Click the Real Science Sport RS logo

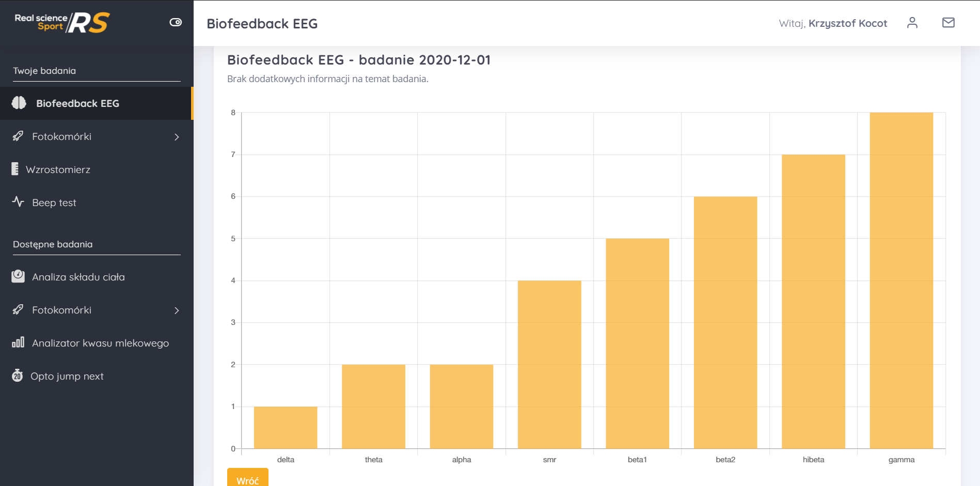click(x=62, y=22)
